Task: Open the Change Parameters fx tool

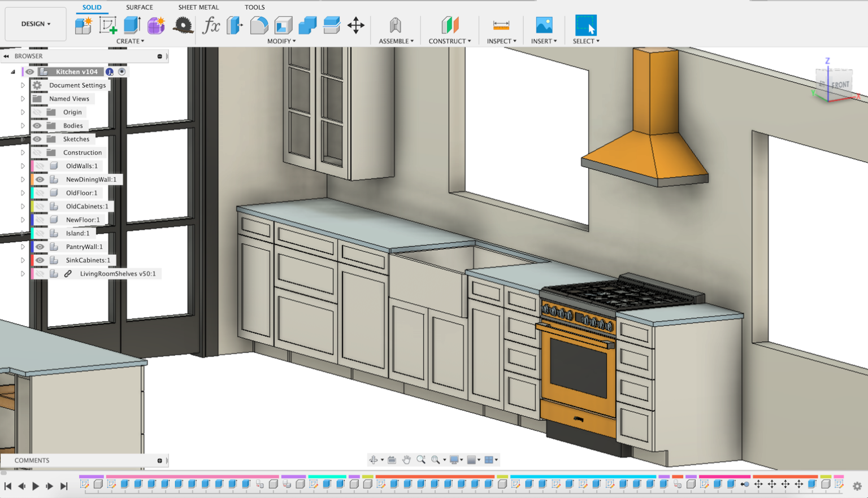Action: [x=212, y=25]
